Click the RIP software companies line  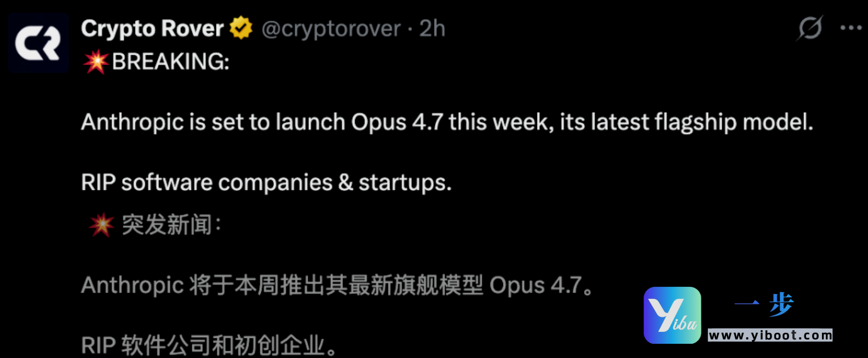(x=266, y=182)
